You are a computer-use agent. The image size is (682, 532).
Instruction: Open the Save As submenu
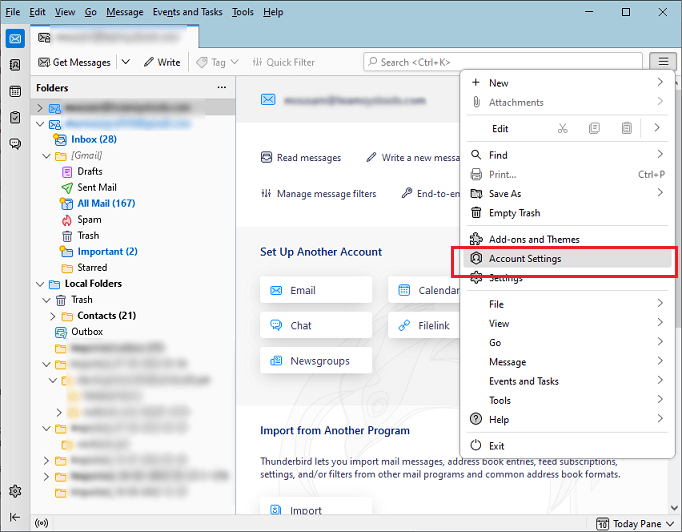click(x=568, y=194)
